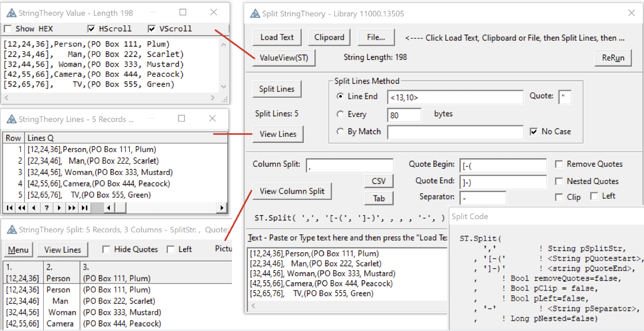The width and height of the screenshot is (644, 331).
Task: Click the Column Split input field
Action: 349,165
